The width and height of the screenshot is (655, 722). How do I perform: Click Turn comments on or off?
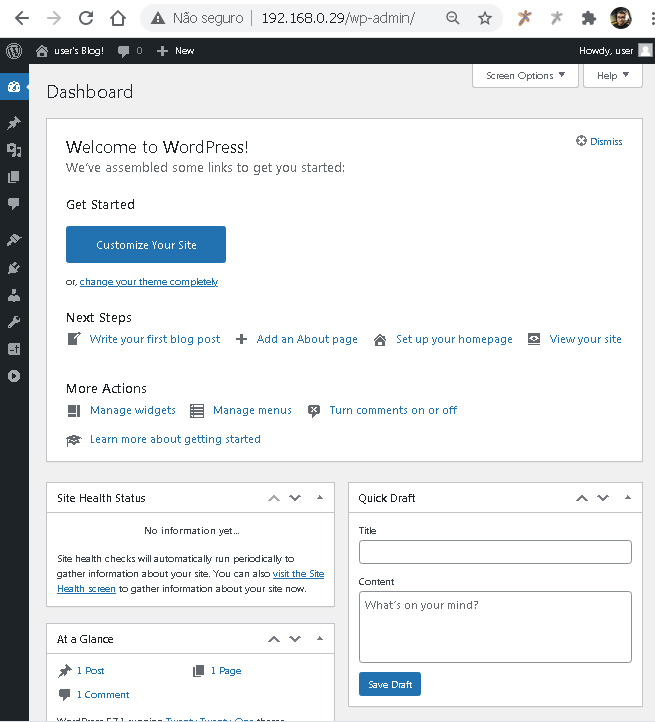point(393,410)
